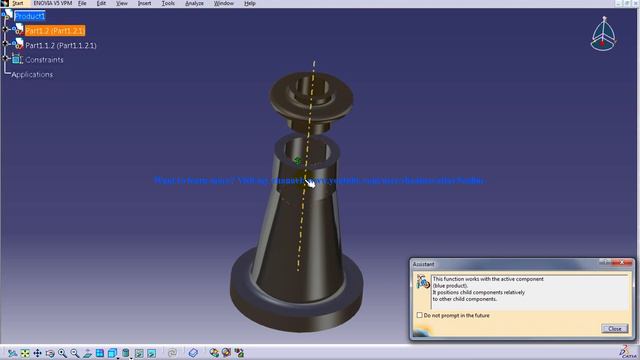Image resolution: width=640 pixels, height=360 pixels.
Task: Click the Swap Visible Space icon
Action: click(151, 353)
